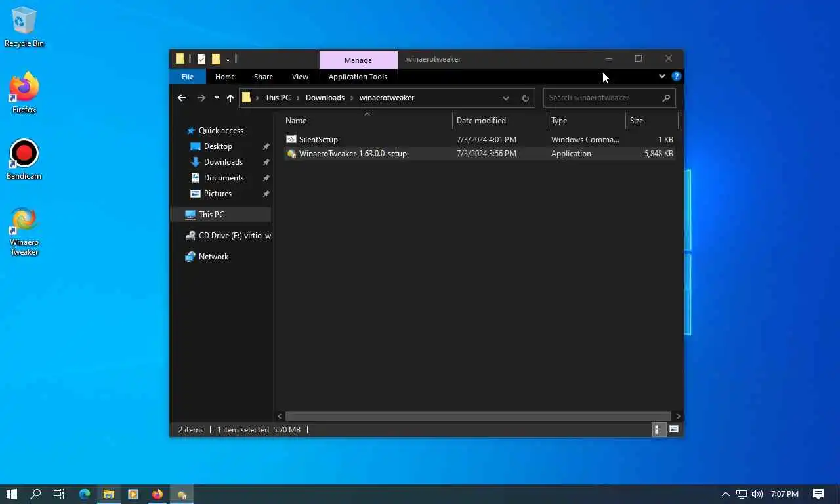Viewport: 840px width, 504px height.
Task: Click the New folder quick access toolbar icon
Action: (215, 59)
